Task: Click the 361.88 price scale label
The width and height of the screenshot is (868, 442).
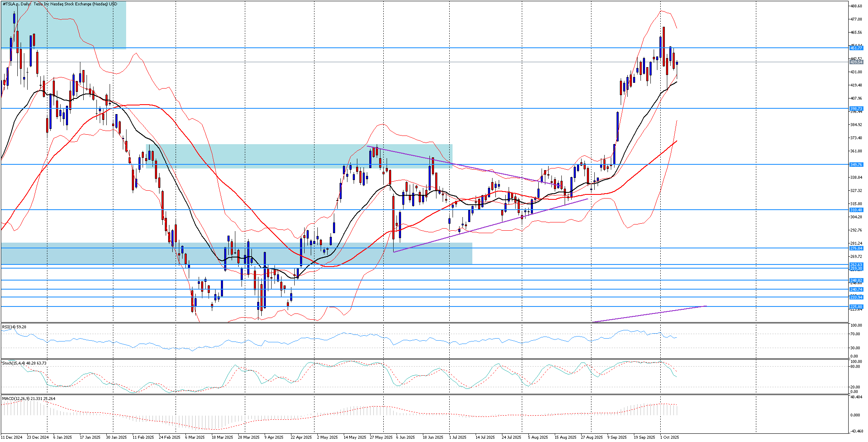Action: (x=856, y=151)
